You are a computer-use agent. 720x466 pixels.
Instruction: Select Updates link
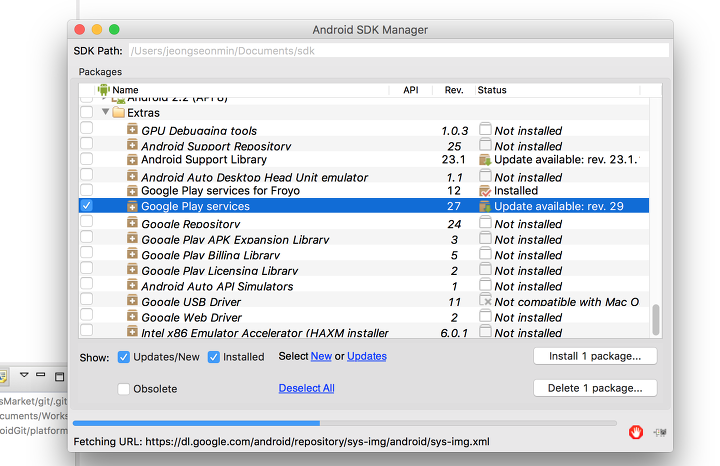point(367,356)
